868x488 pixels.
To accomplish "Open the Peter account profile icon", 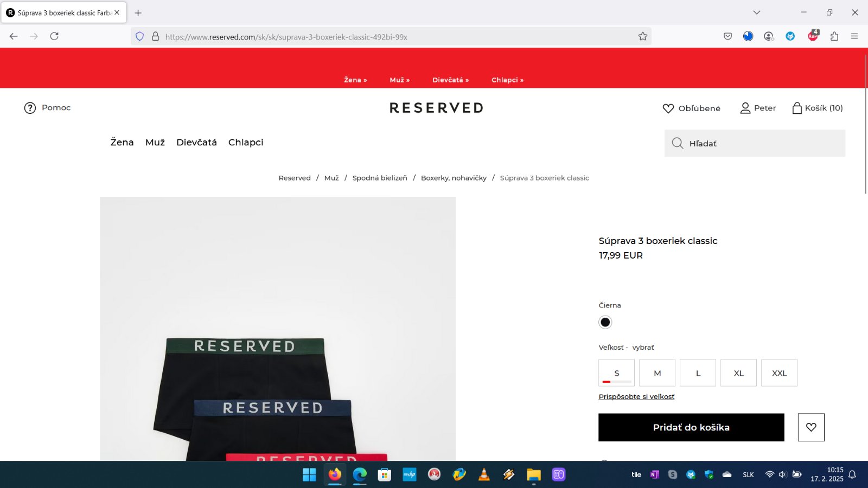I will coord(745,108).
